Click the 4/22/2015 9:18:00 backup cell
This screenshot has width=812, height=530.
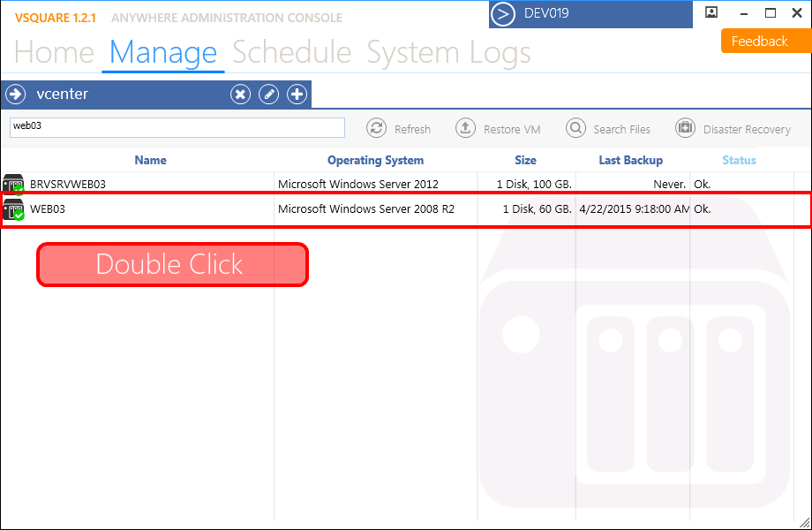(635, 208)
